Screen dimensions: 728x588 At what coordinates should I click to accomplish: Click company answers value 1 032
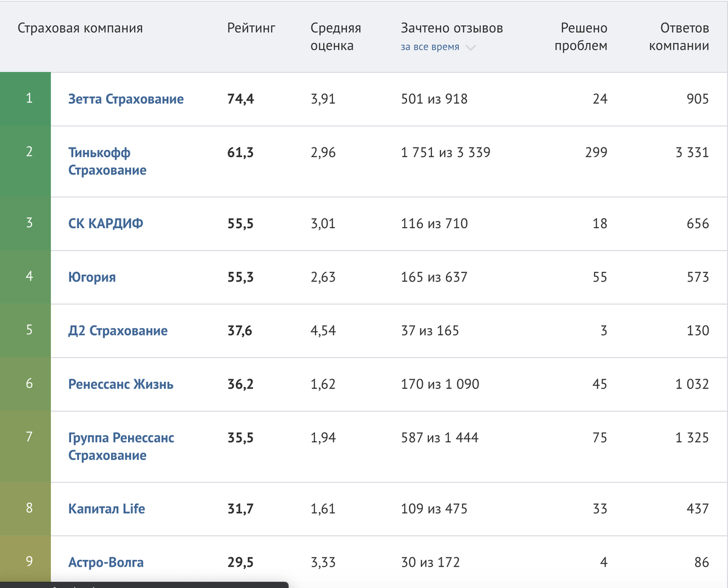pyautogui.click(x=692, y=384)
